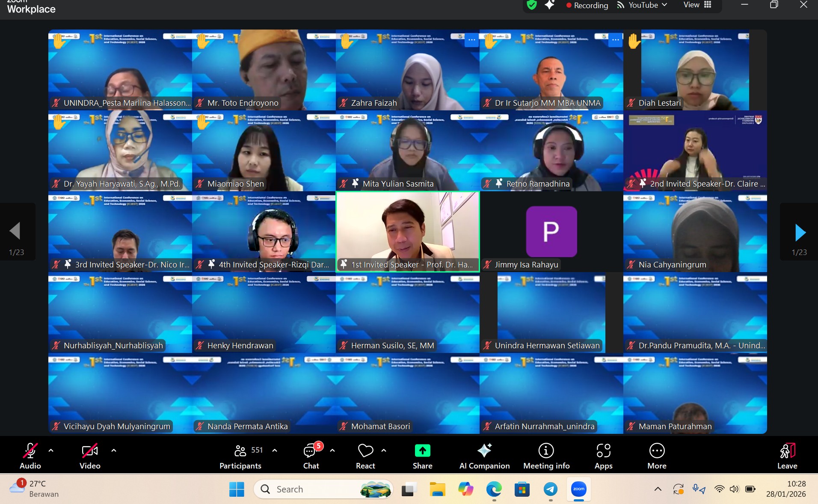Screen dimensions: 818x504
Task: Open the options menu on Dr Ir Sutarjo's tile
Action: (x=615, y=40)
